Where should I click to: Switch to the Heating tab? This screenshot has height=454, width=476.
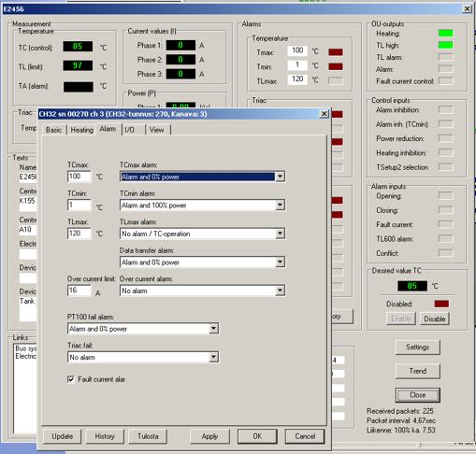coord(81,130)
